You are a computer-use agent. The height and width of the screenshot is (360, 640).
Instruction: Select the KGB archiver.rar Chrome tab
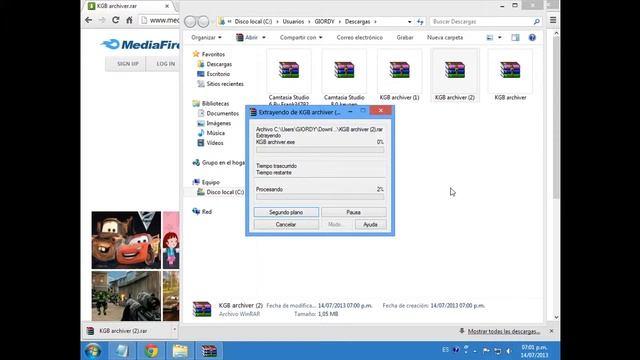pos(129,6)
